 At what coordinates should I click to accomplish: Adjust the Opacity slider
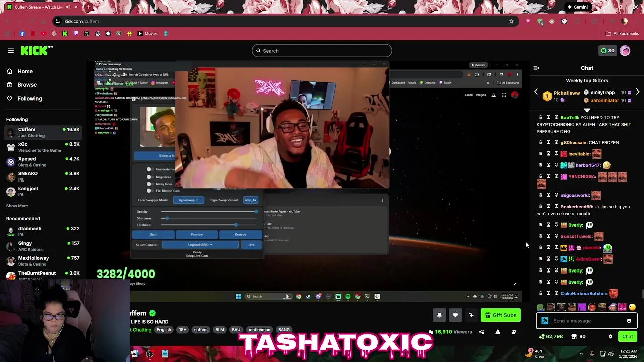[x=209, y=212]
